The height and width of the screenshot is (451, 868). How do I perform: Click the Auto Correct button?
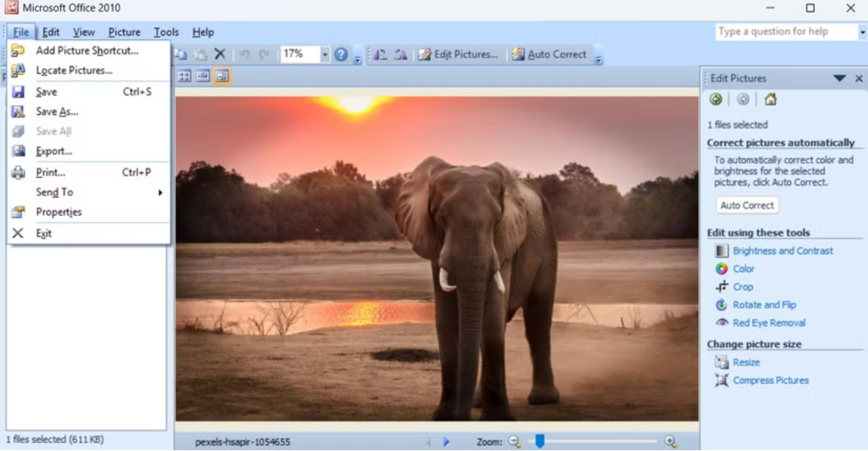(x=746, y=205)
